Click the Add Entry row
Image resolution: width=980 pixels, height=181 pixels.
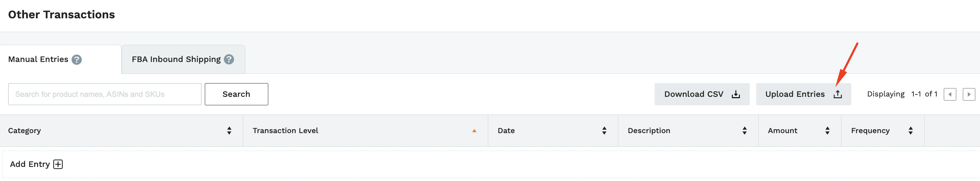coord(491,164)
